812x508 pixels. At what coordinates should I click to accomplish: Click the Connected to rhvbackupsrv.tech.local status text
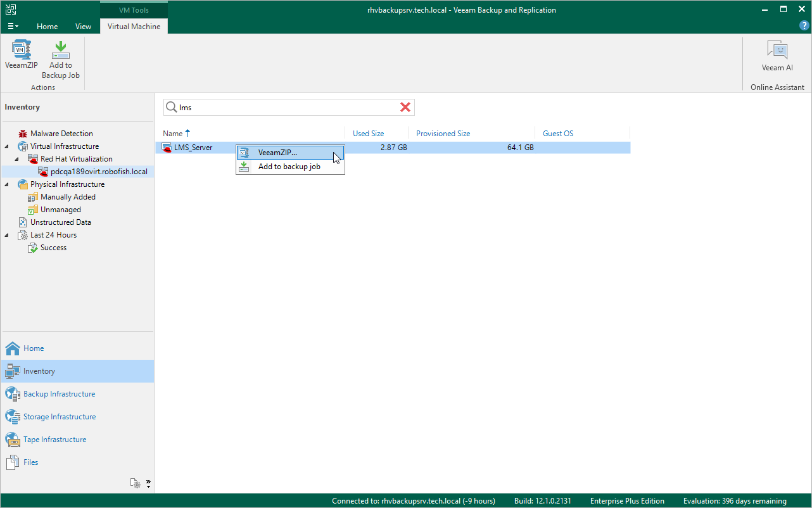click(414, 501)
